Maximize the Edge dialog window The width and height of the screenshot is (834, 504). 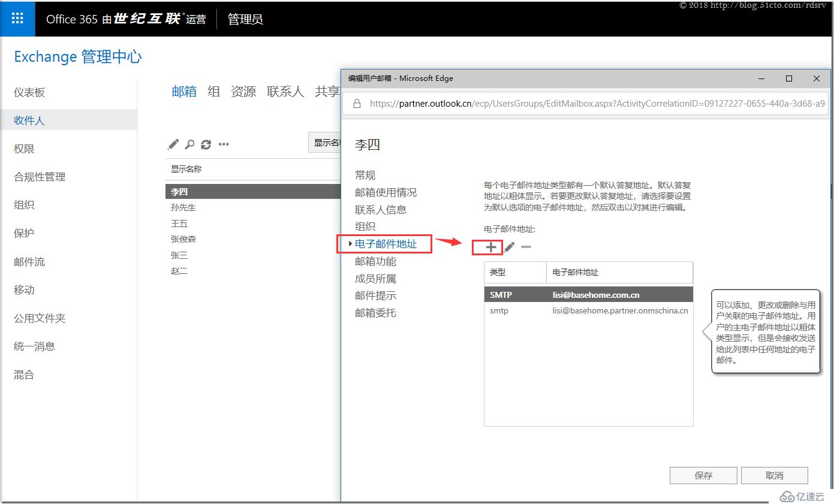(x=789, y=79)
